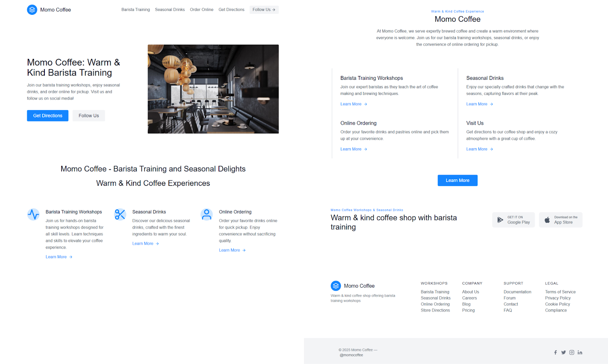Click the WORKSHOPS footer column heading
Screen dimensions: 608x364
[x=434, y=283]
